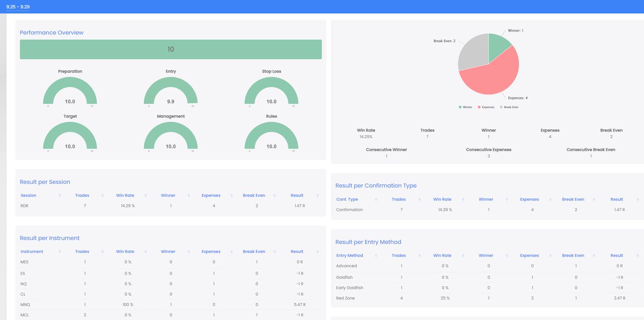The width and height of the screenshot is (644, 320).
Task: Click Win Rate sort arrows in Result per Session table
Action: pos(145,195)
